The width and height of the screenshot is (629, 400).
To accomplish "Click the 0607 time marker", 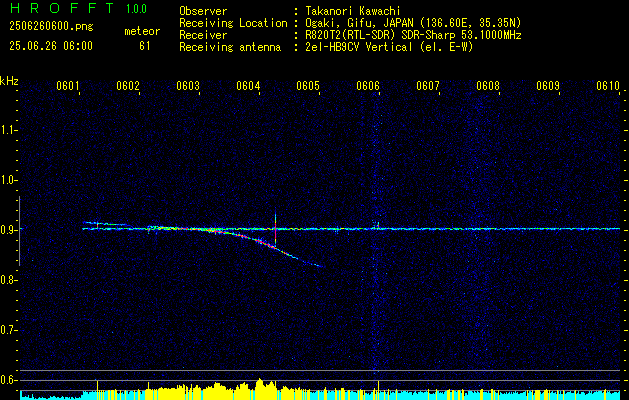I will (428, 86).
